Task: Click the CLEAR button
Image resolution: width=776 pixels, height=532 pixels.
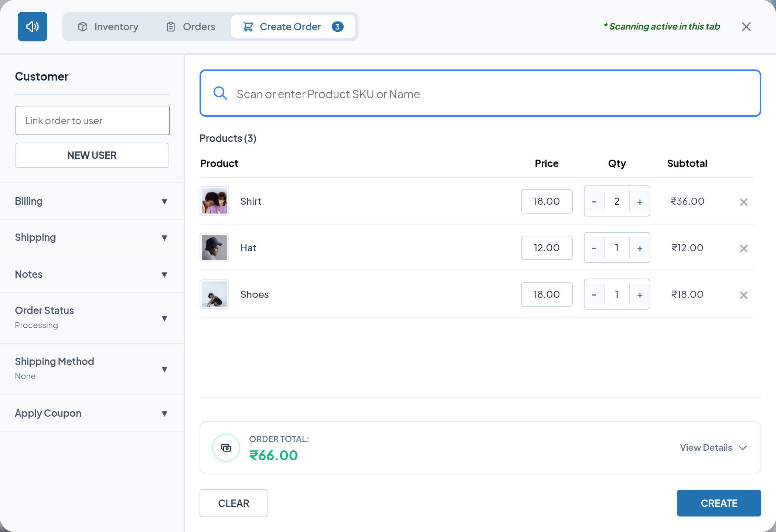Action: click(x=234, y=503)
